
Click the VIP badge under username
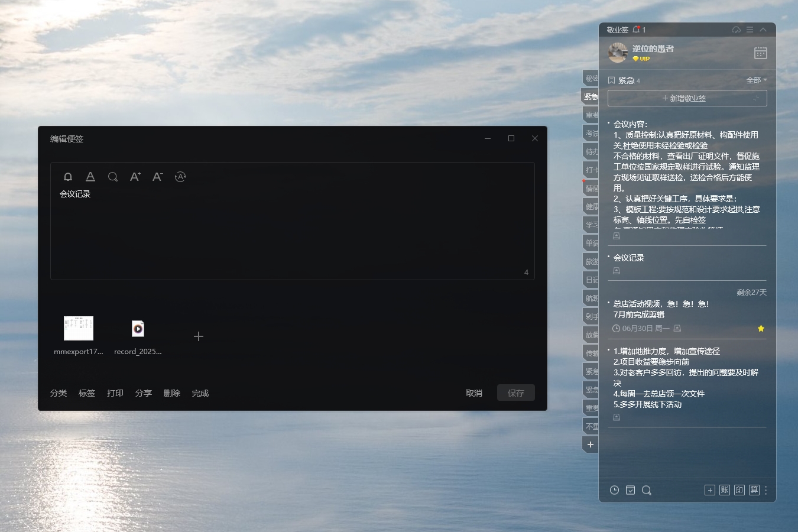pyautogui.click(x=641, y=59)
